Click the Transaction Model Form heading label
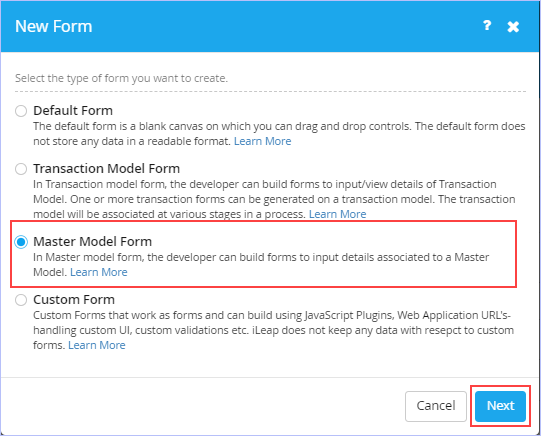The image size is (541, 436). tap(106, 168)
